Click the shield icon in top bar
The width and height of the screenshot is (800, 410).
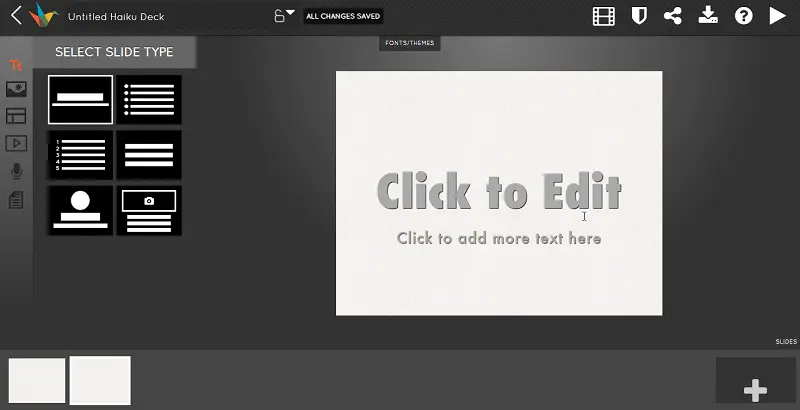click(638, 16)
